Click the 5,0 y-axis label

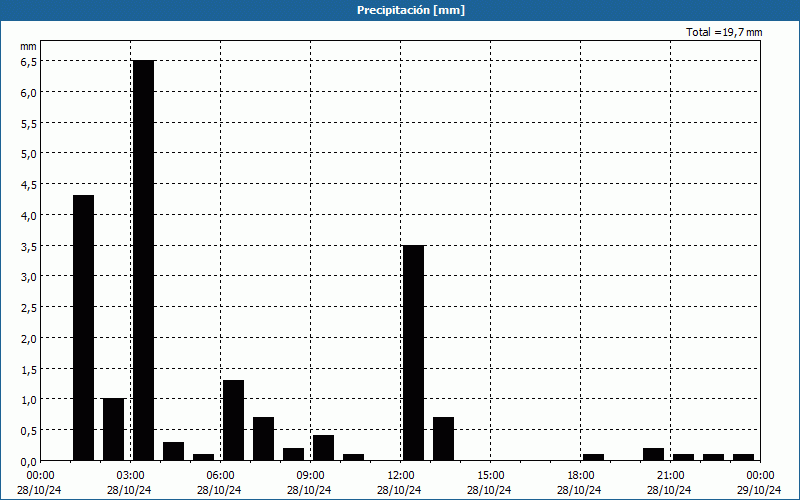tap(28, 154)
